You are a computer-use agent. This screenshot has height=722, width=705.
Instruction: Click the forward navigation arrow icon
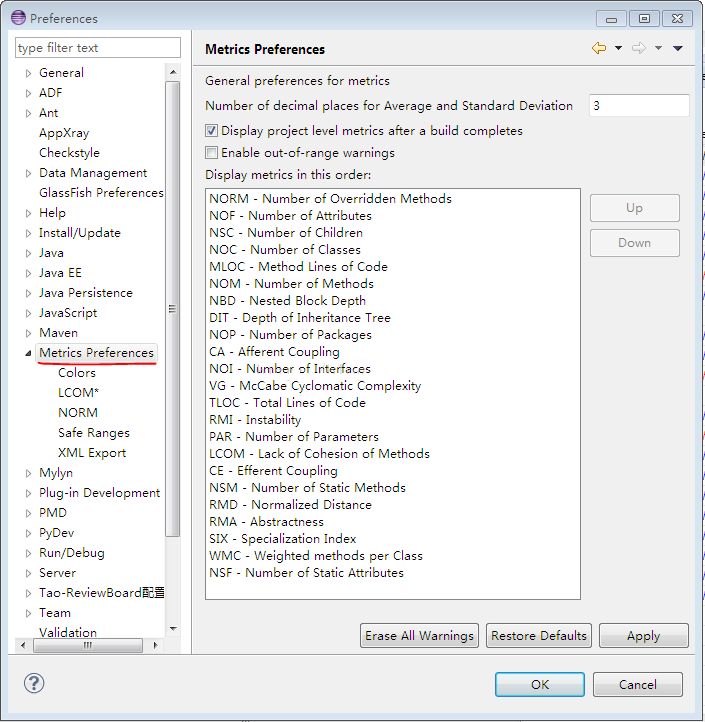(x=639, y=48)
